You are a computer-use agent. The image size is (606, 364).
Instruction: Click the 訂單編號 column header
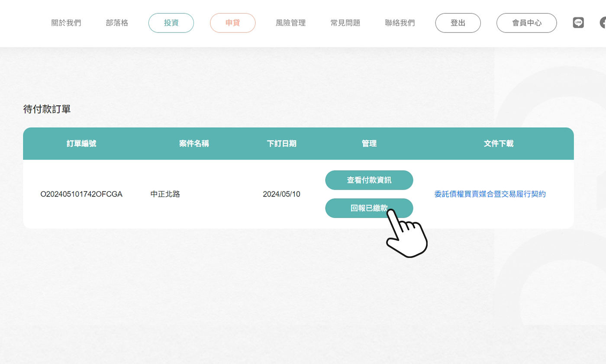point(81,144)
